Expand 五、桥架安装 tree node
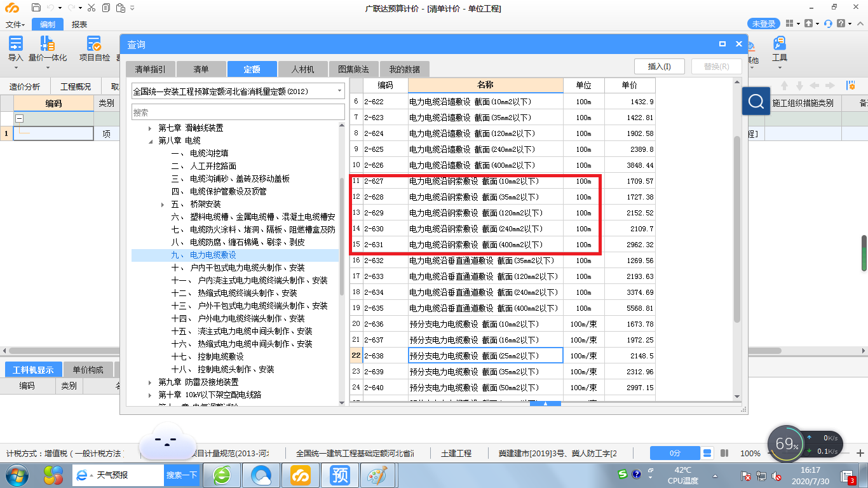 click(163, 205)
